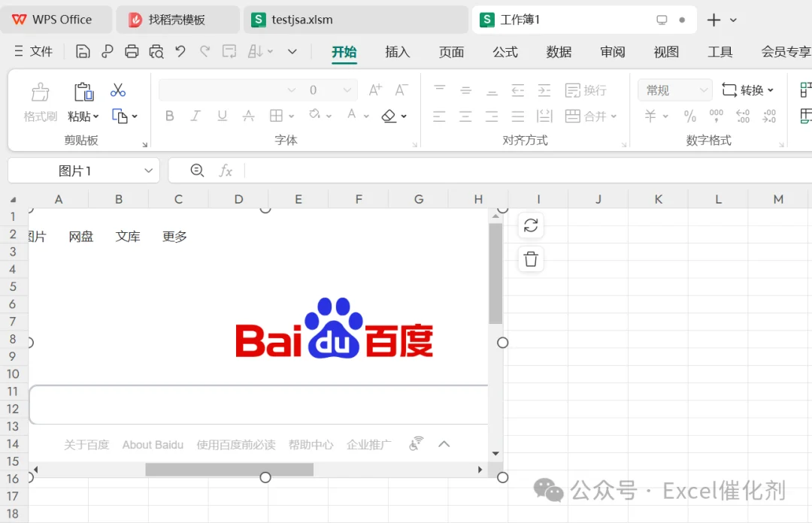
Task: Undo the last action
Action: 180,51
